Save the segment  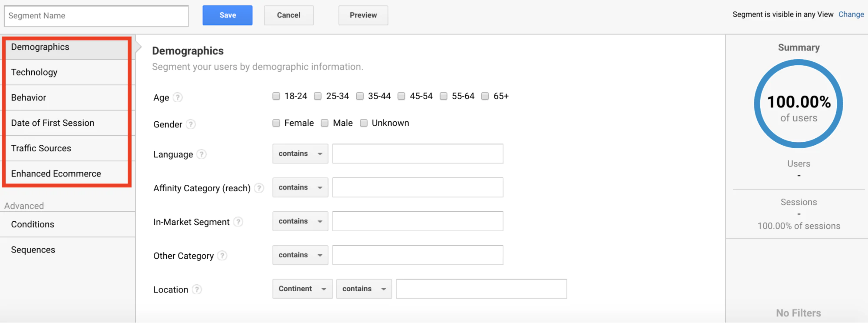[228, 15]
